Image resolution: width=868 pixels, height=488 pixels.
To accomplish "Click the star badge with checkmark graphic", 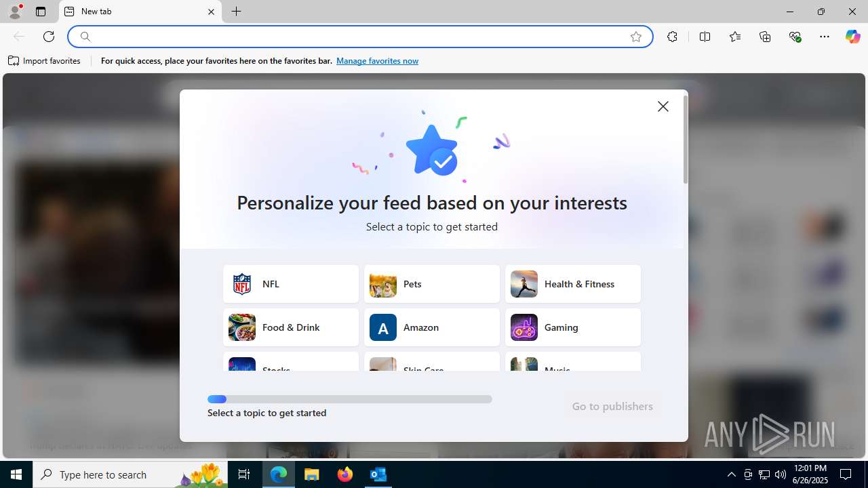I will tap(432, 150).
